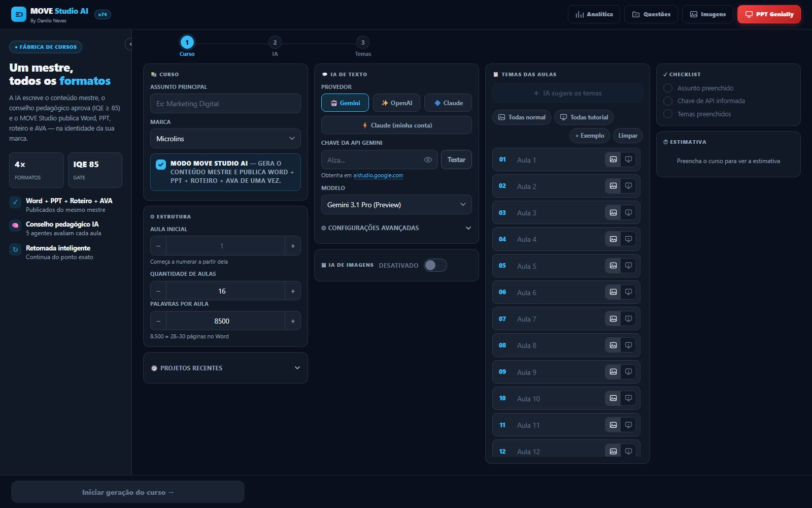812x508 pixels.
Task: Set Aula 3 tutorial screen icon
Action: tap(628, 212)
